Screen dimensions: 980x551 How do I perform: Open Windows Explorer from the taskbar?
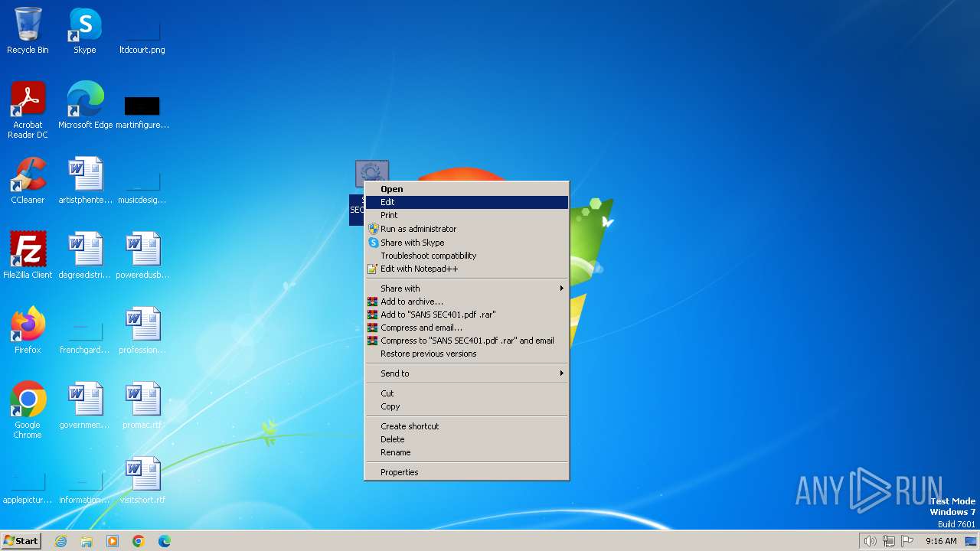tap(87, 541)
